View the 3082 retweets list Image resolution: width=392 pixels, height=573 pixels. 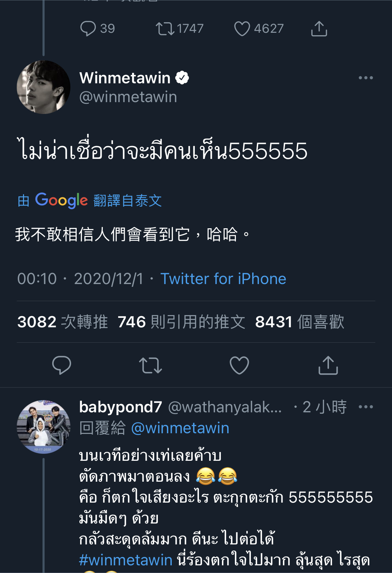pos(63,322)
